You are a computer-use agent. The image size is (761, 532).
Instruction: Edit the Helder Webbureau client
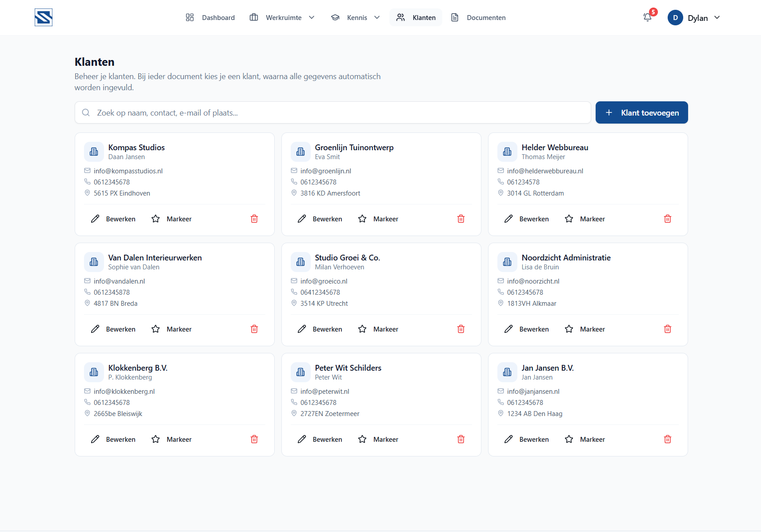tap(527, 219)
